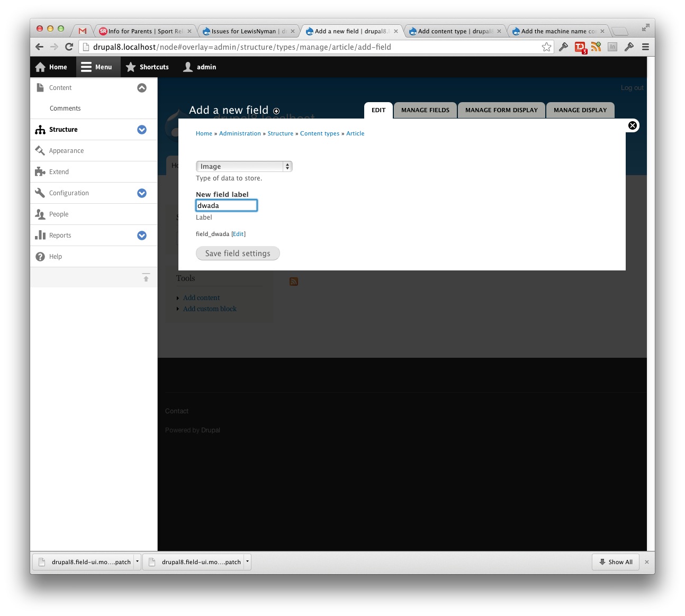Open the drupal8.field-ui patch download dropdown
Screen dimensions: 685x616
[137, 561]
